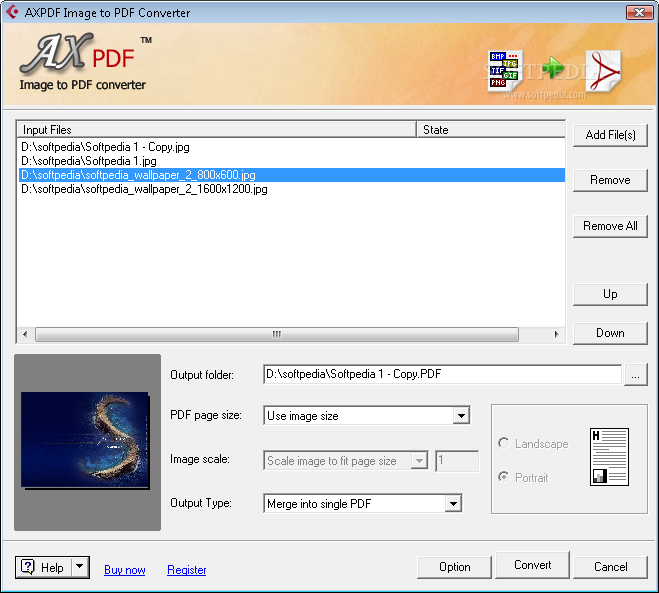Select softpedia_wallpaper_2_800x600.jpg row
The width and height of the screenshot is (659, 593).
click(x=292, y=175)
